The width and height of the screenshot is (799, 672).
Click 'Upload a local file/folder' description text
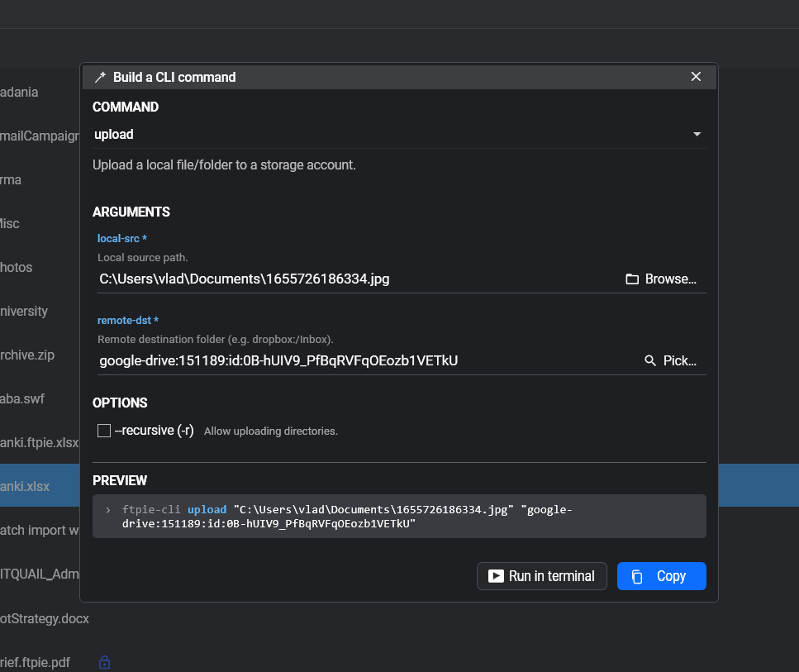(x=224, y=165)
